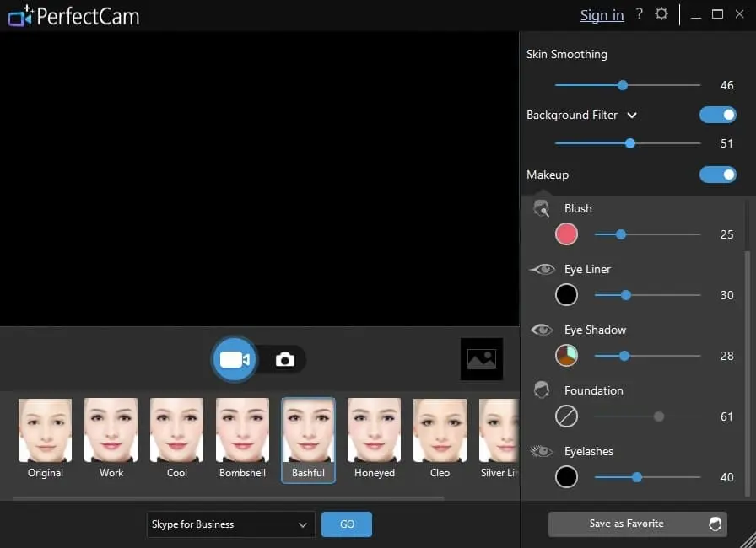This screenshot has width=756, height=548.
Task: Click the Background Filter slider handle
Action: (629, 143)
